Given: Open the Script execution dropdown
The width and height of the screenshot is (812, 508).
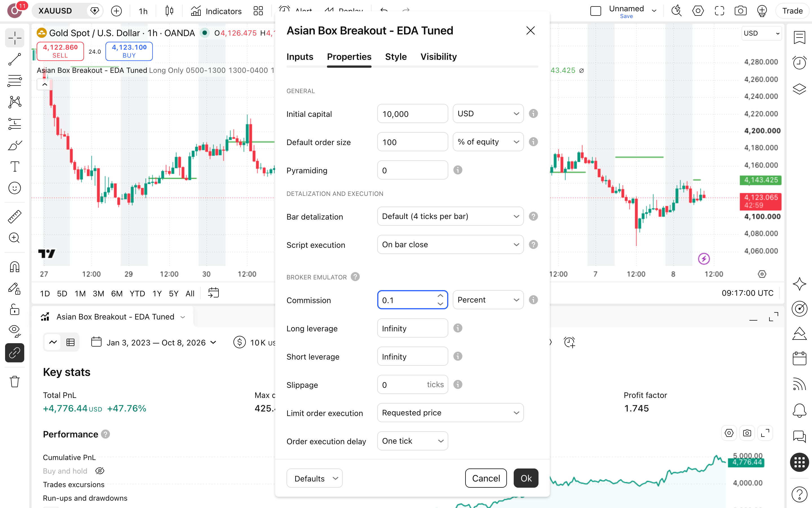Looking at the screenshot, I should [450, 245].
